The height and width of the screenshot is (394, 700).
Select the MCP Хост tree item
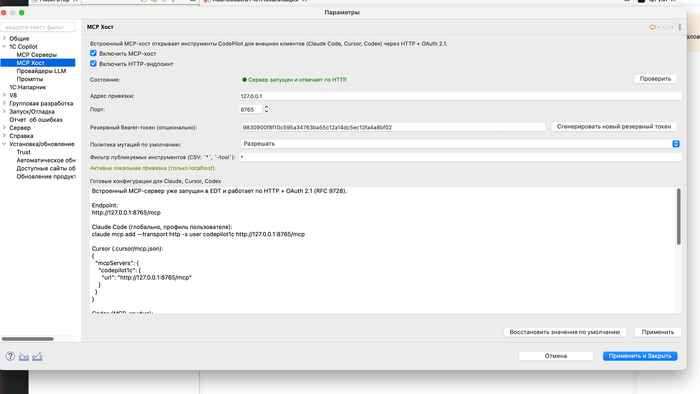pyautogui.click(x=30, y=63)
